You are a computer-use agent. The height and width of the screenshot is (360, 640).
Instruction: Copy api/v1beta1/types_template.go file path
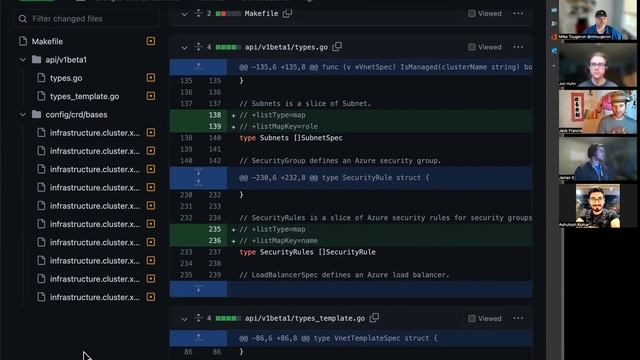tap(374, 318)
